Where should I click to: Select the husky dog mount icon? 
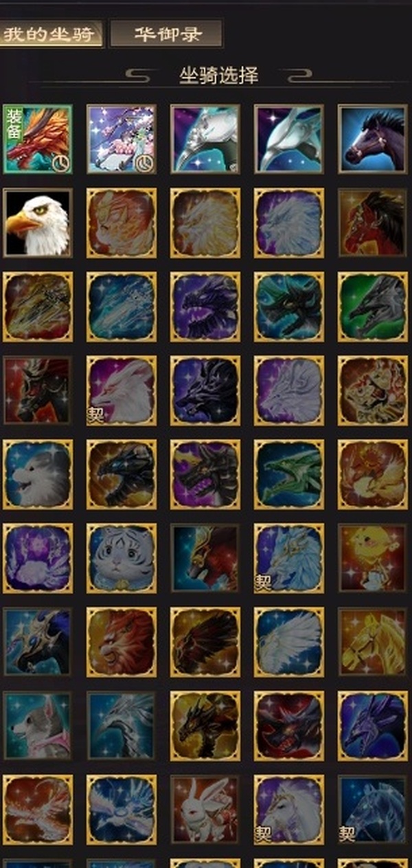(x=37, y=726)
